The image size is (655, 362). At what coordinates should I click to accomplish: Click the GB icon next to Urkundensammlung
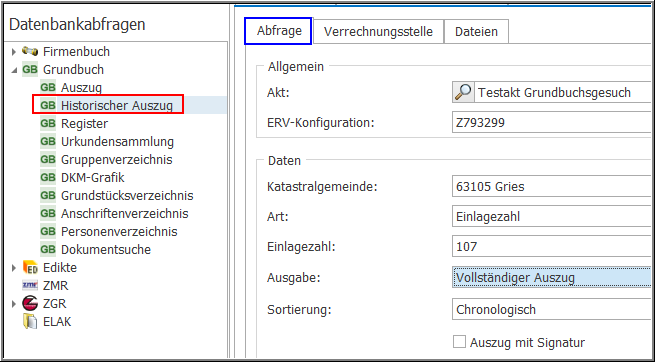point(48,141)
